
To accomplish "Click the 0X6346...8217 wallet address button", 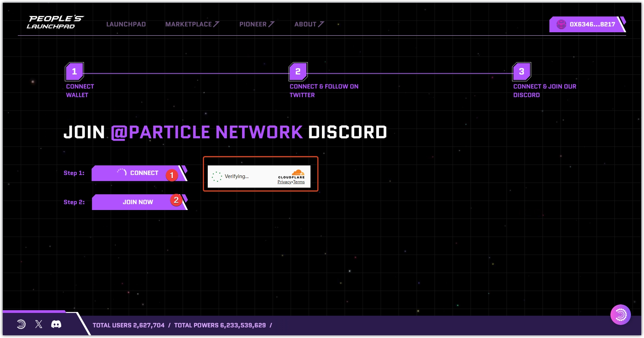I will 592,24.
